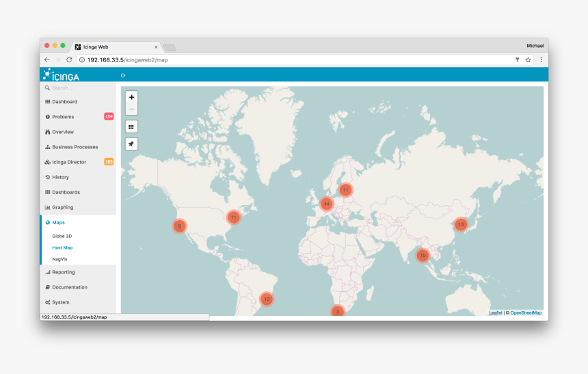Open the browser three-dot menu

point(540,60)
